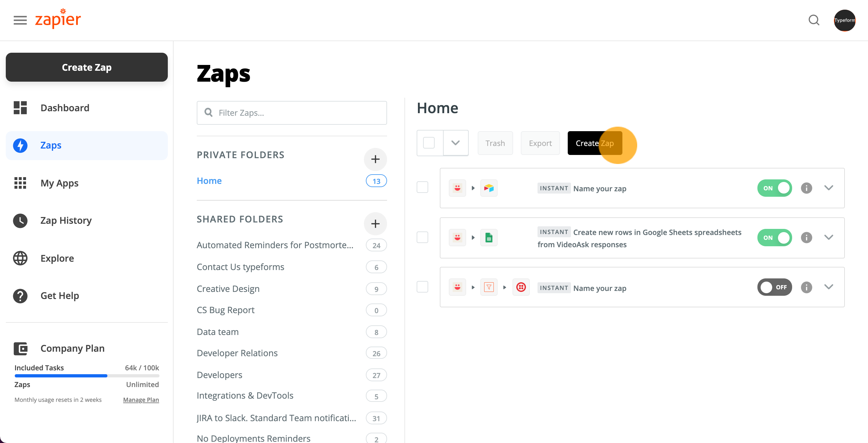Viewport: 868px width, 443px height.
Task: Check the first Name your zap checkbox
Action: click(422, 187)
